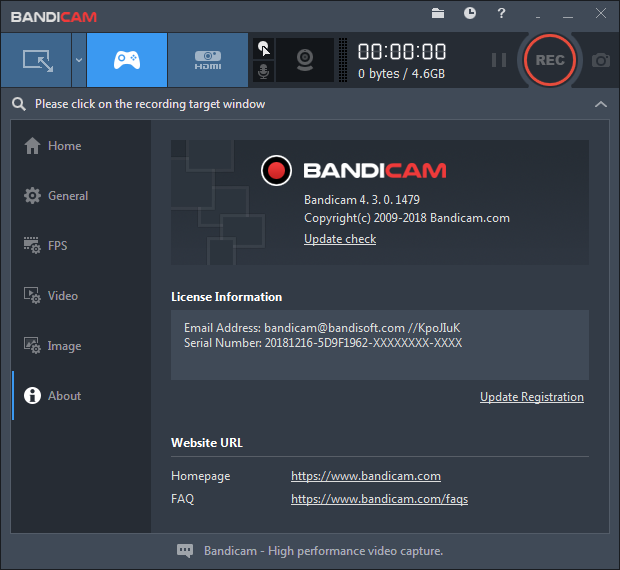Choose HDMI device recording mode

[208, 60]
